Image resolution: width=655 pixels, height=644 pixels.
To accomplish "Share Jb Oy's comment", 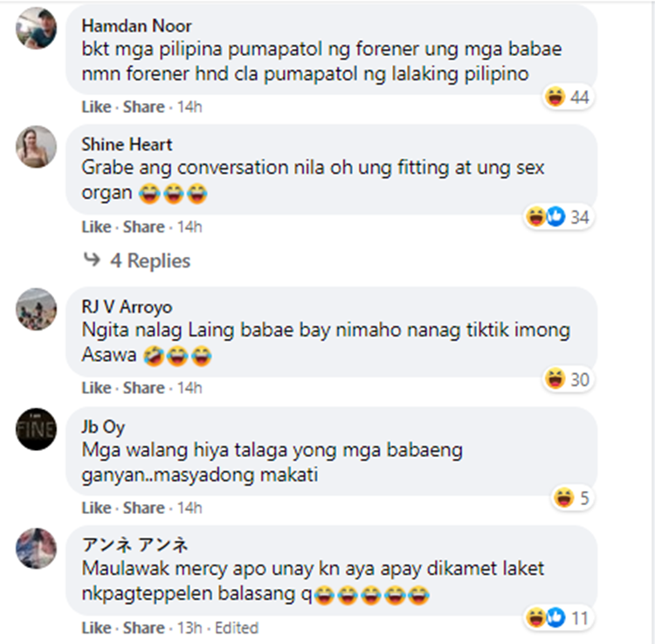I will click(x=144, y=508).
